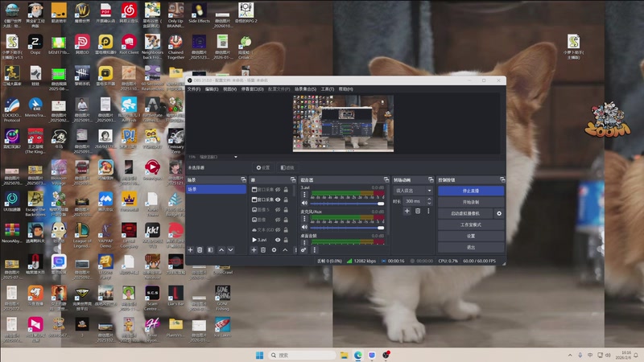
Task: Open the 麦克风/Aux channel options dots
Action: tap(304, 219)
